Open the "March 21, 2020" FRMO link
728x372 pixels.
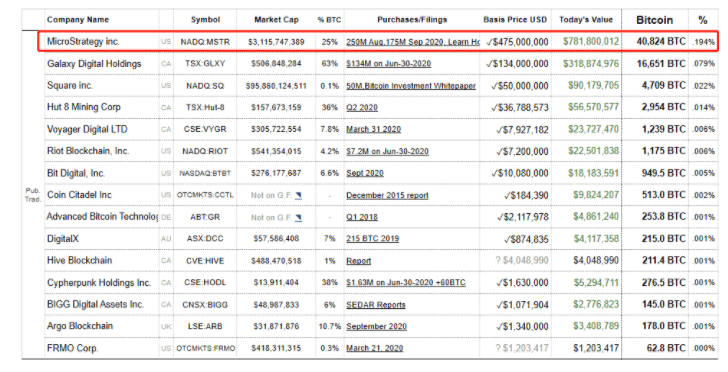374,348
